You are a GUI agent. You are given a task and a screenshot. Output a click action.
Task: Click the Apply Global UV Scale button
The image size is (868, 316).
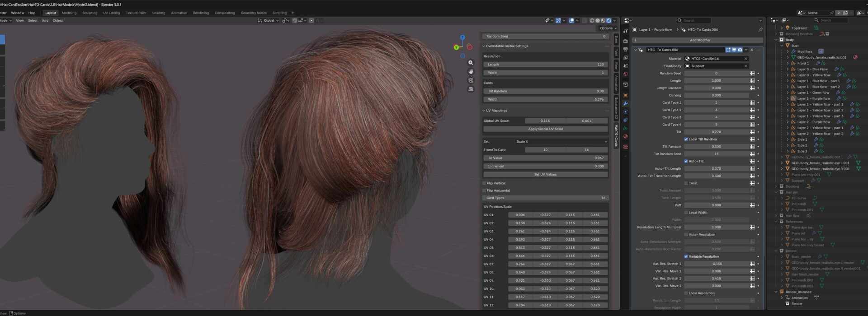pyautogui.click(x=545, y=129)
